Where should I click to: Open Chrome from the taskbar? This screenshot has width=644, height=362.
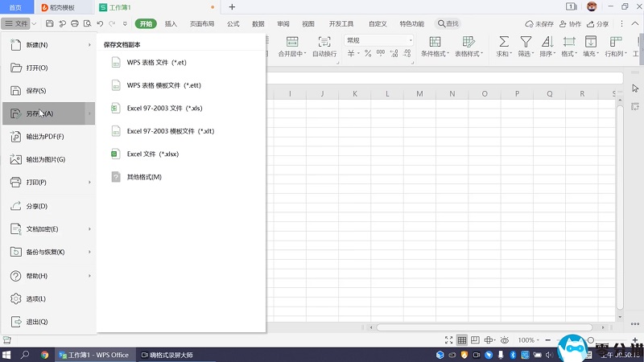tap(45, 354)
